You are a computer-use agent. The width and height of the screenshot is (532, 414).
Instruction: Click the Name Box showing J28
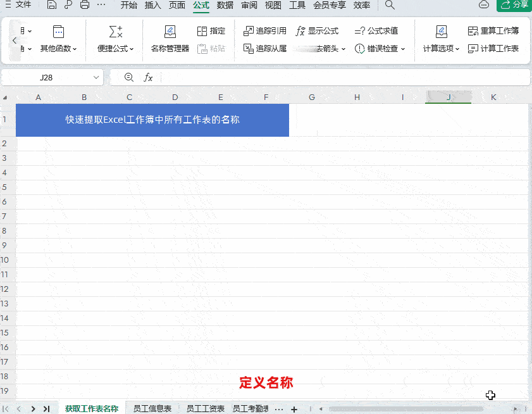46,78
